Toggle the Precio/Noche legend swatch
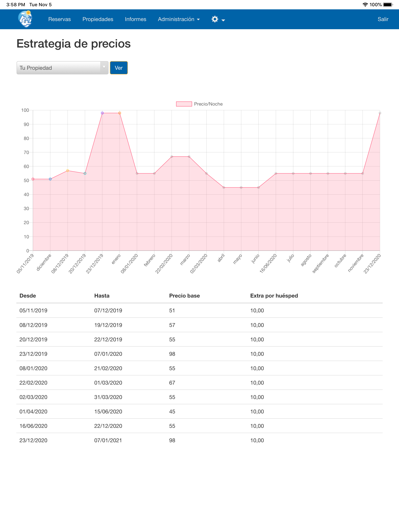The height and width of the screenshot is (532, 399). click(x=184, y=104)
